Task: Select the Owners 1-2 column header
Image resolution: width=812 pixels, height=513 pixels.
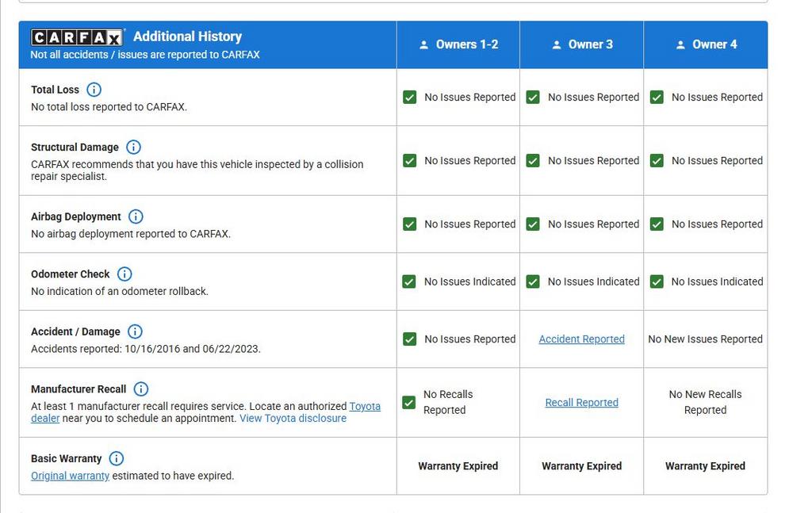Action: tap(458, 44)
